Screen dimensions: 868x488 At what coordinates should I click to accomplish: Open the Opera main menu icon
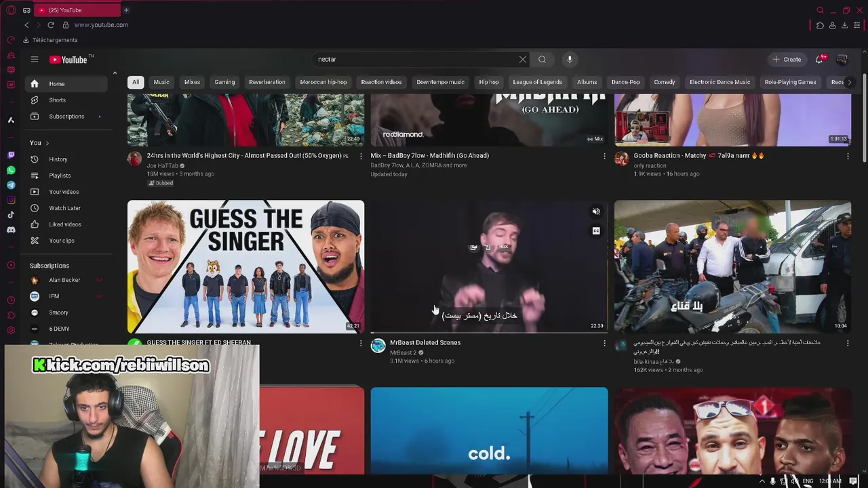pos(11,10)
